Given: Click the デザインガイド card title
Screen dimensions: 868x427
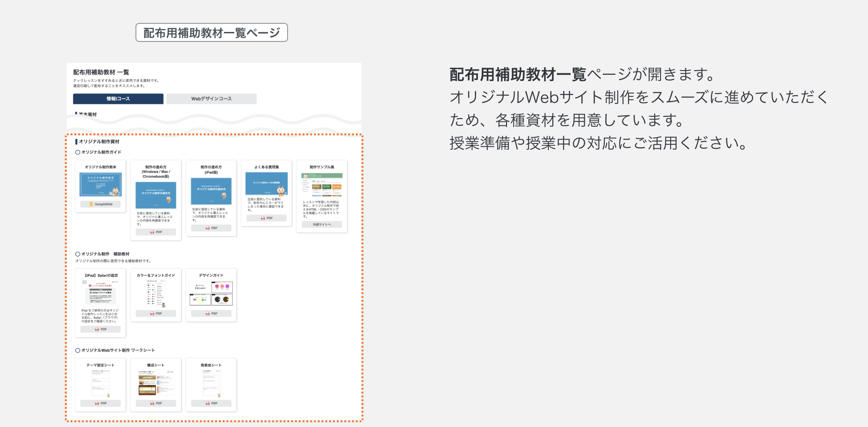Looking at the screenshot, I should pyautogui.click(x=211, y=275).
